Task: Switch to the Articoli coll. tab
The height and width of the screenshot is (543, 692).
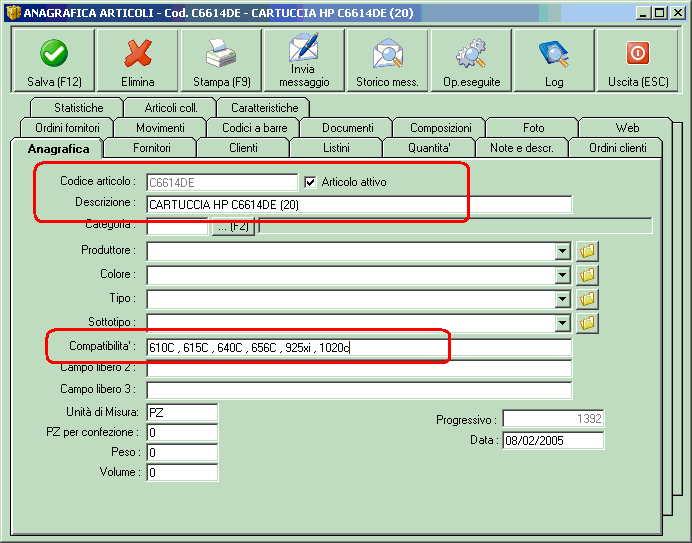Action: (x=171, y=108)
